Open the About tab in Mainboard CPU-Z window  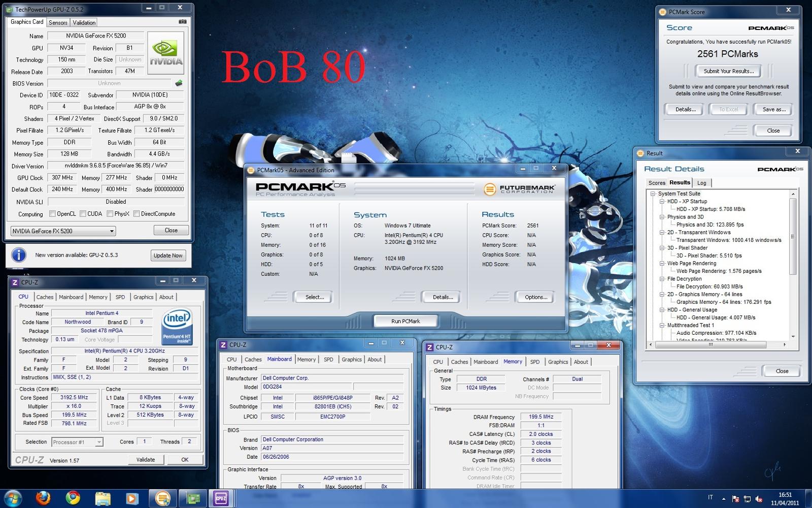point(375,359)
